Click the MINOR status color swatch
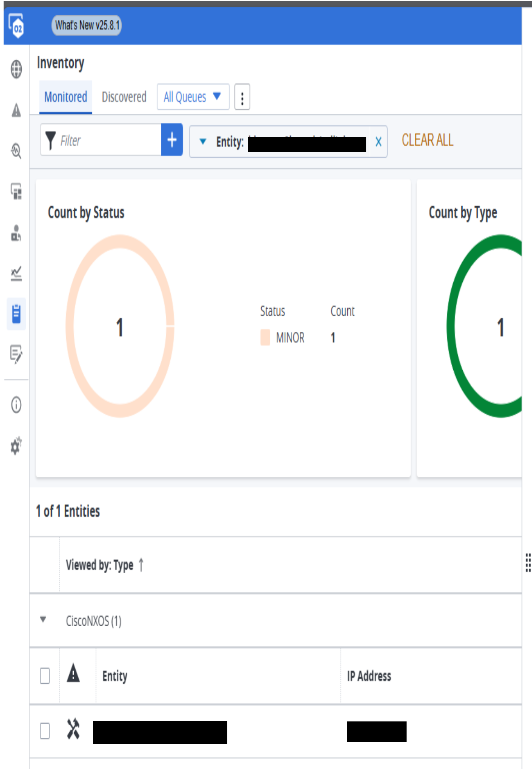The width and height of the screenshot is (532, 769). [x=265, y=338]
